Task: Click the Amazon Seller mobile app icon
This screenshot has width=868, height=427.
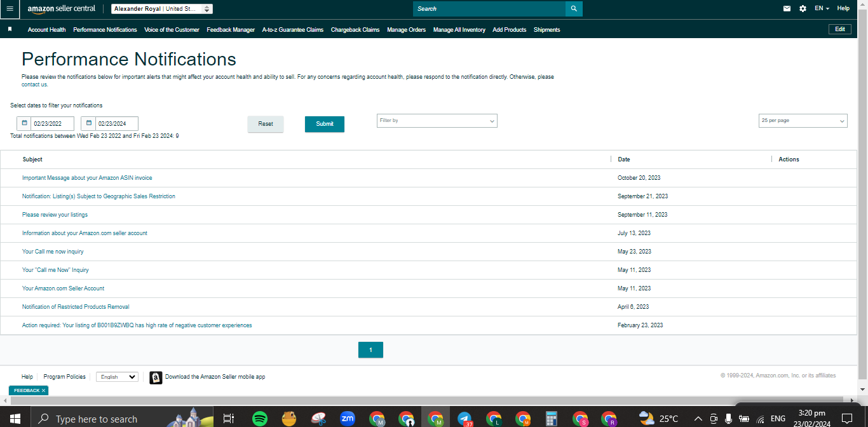Action: [156, 377]
